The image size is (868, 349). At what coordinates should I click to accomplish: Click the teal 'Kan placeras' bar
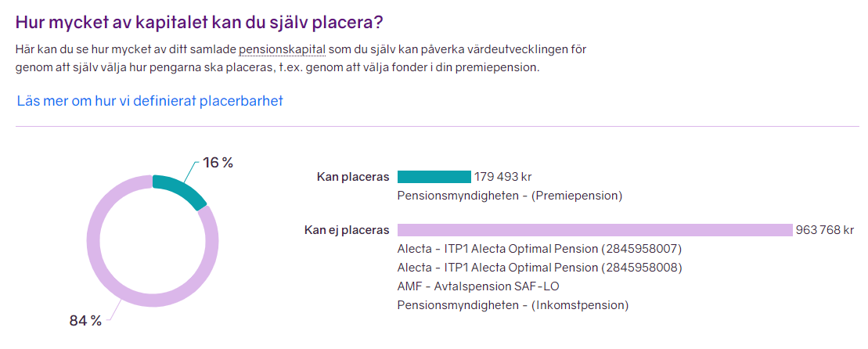pyautogui.click(x=434, y=177)
